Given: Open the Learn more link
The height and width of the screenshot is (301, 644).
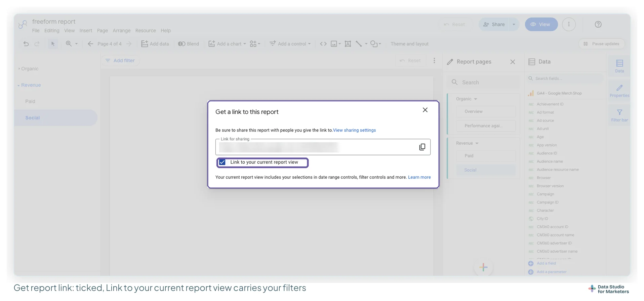Looking at the screenshot, I should (x=419, y=177).
